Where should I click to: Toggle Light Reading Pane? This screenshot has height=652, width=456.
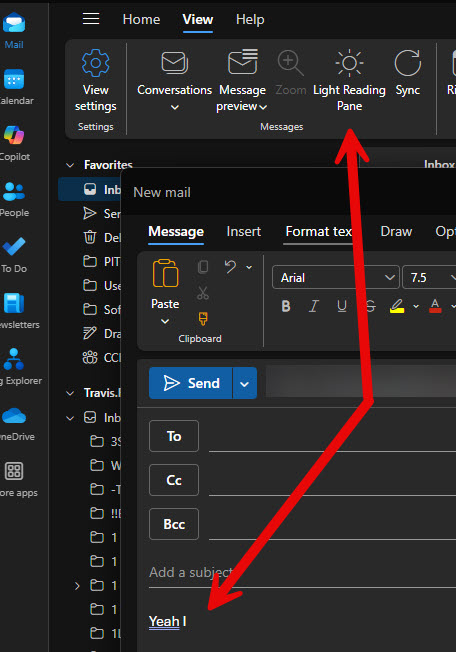point(349,81)
